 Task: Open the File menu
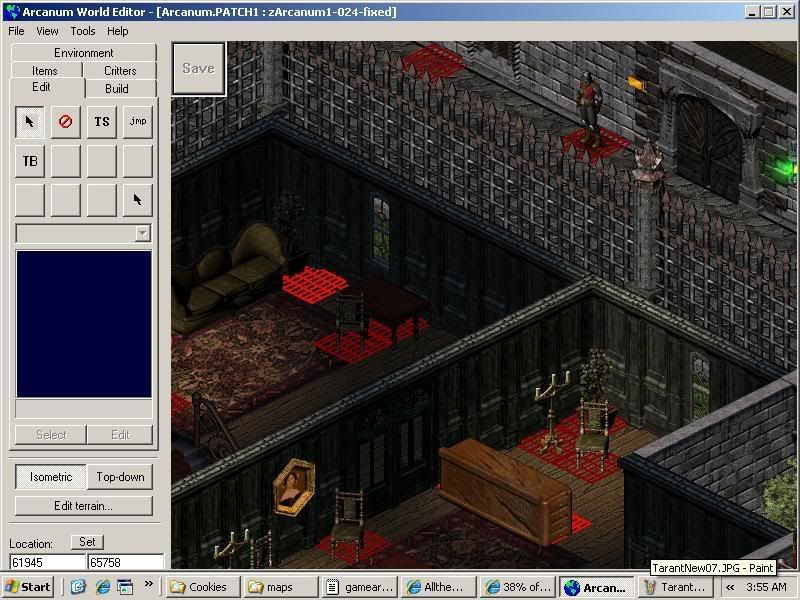(x=16, y=31)
